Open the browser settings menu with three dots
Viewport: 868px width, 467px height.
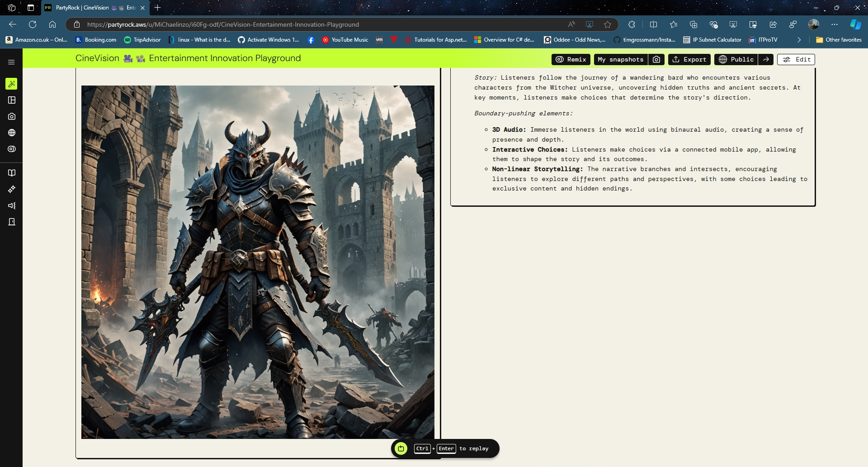tap(835, 24)
